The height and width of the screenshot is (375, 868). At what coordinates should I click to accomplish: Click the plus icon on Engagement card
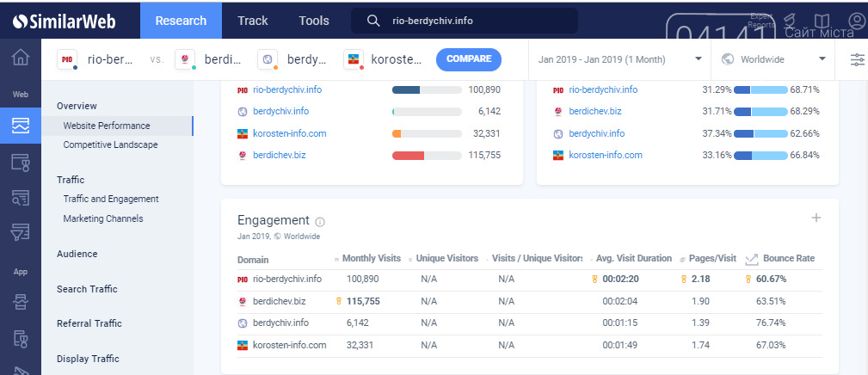pos(816,218)
